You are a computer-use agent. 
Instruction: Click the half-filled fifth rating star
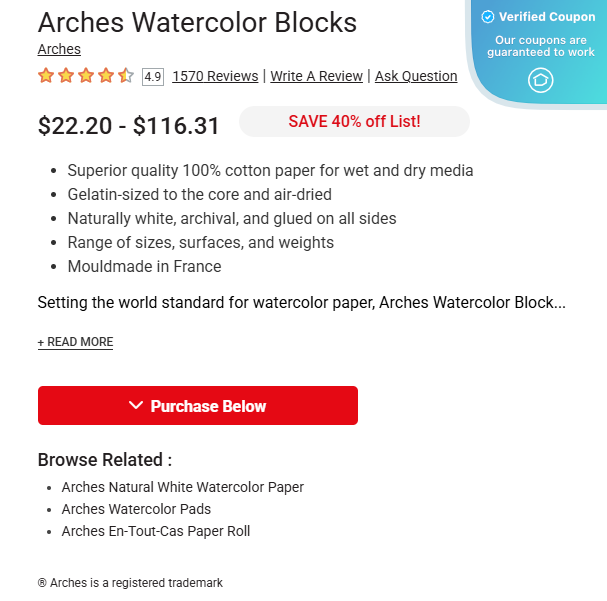126,76
